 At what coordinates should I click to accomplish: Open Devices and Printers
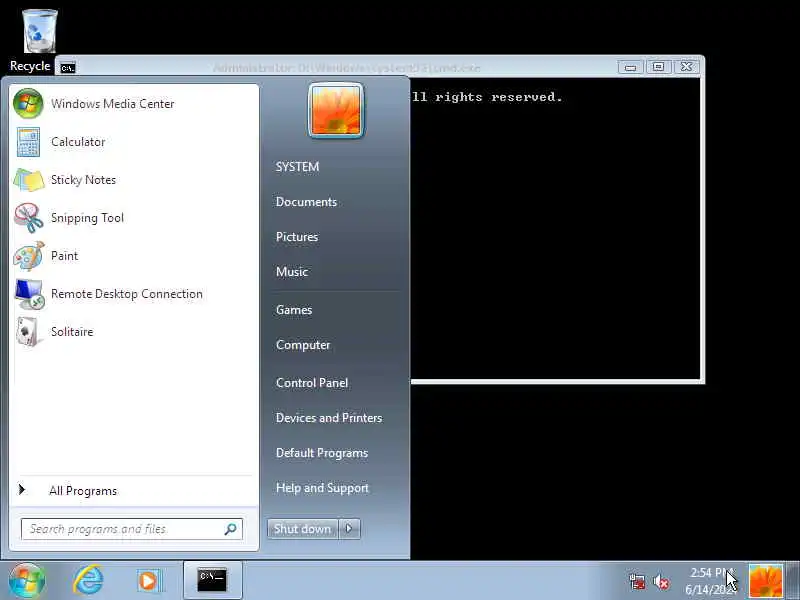pos(329,418)
